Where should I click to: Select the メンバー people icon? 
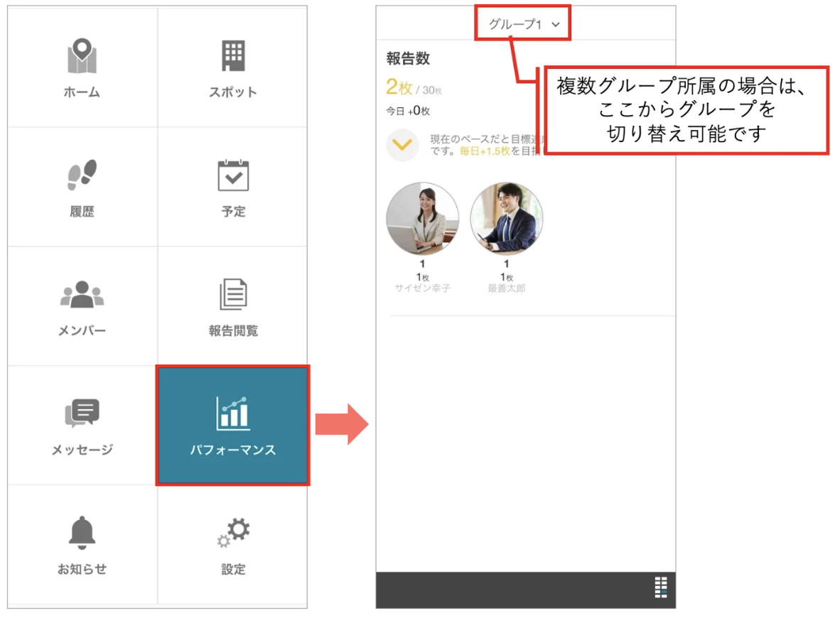pyautogui.click(x=82, y=294)
